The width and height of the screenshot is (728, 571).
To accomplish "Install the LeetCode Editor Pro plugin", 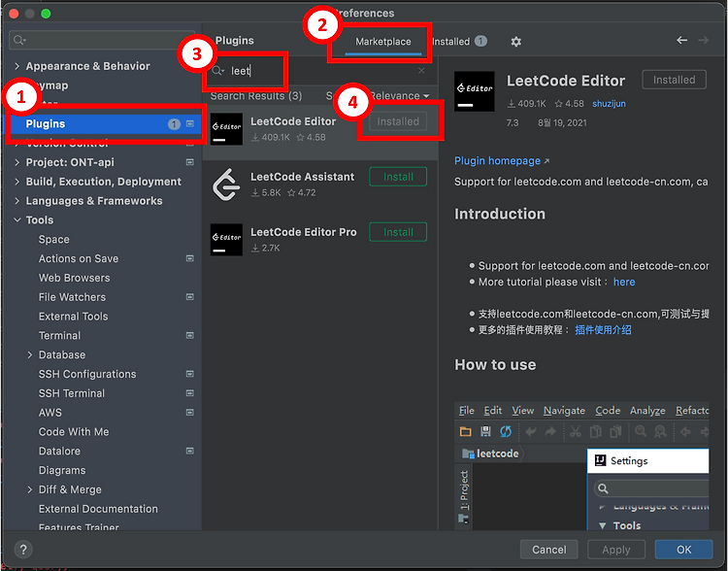I will (x=398, y=232).
